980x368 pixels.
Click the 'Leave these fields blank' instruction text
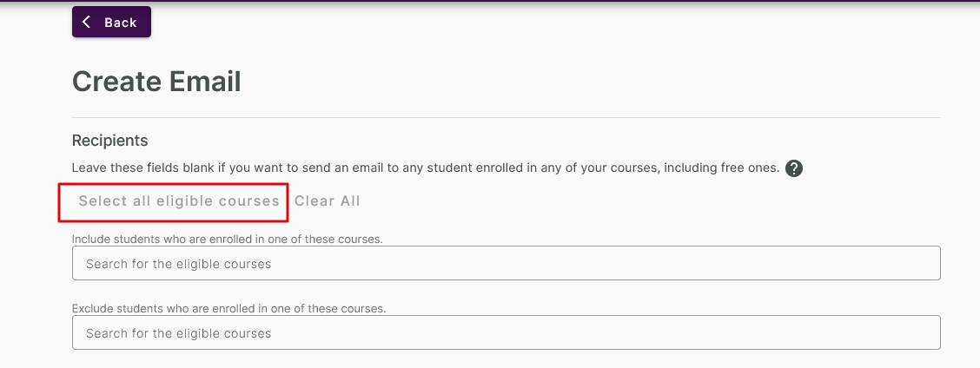[426, 168]
